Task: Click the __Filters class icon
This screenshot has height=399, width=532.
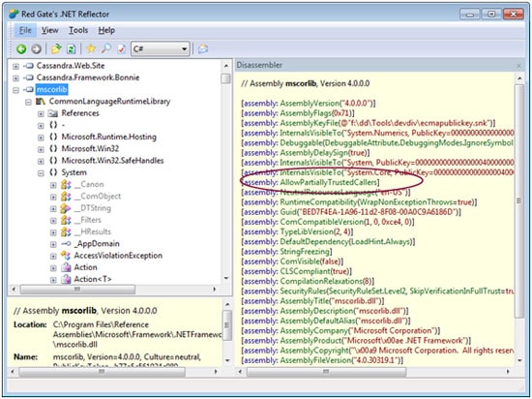Action: click(x=66, y=220)
